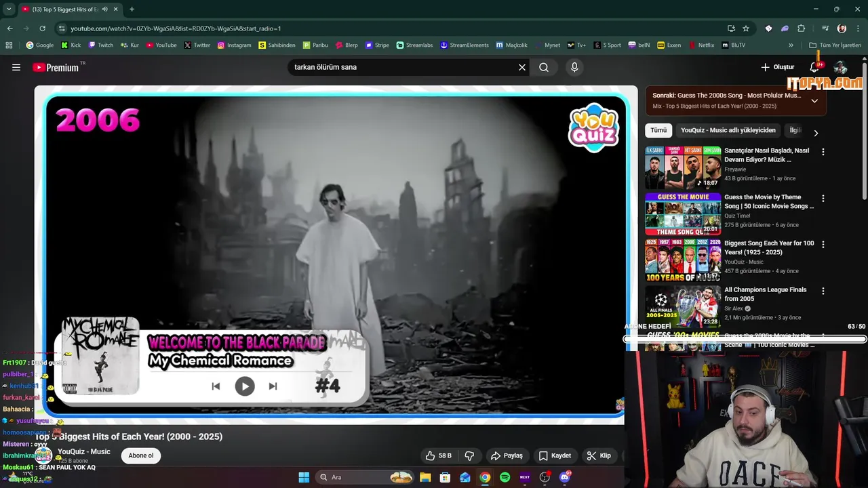This screenshot has width=868, height=488.
Task: Open Sanatçılar Nasıl Başladı video thumbnail
Action: pos(683,167)
